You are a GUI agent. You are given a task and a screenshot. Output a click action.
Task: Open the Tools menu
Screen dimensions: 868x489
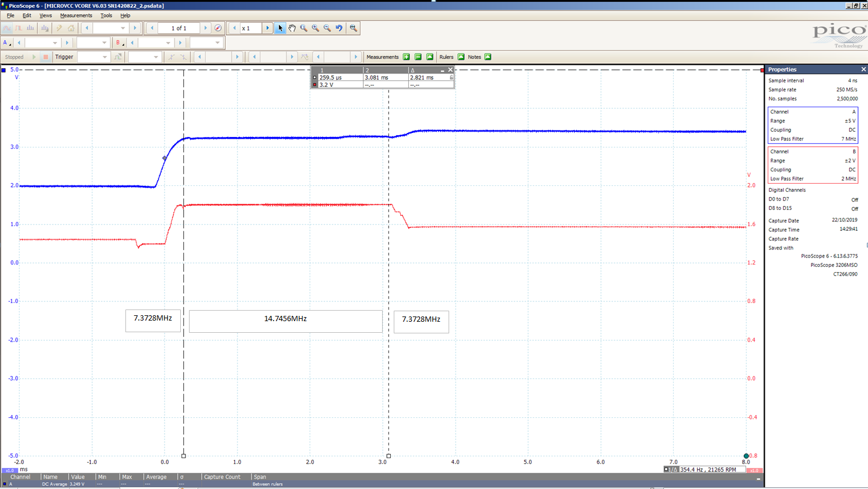tap(106, 15)
